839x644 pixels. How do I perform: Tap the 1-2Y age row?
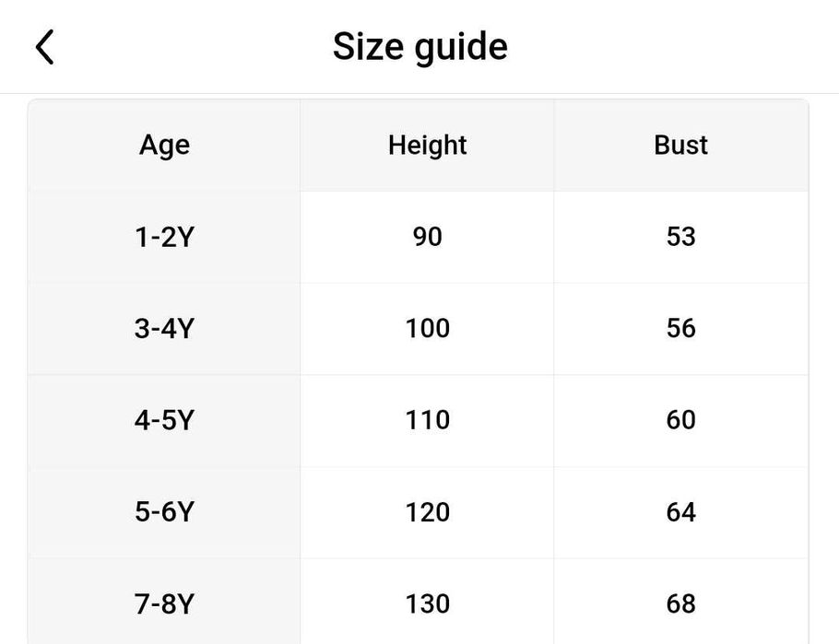click(164, 238)
